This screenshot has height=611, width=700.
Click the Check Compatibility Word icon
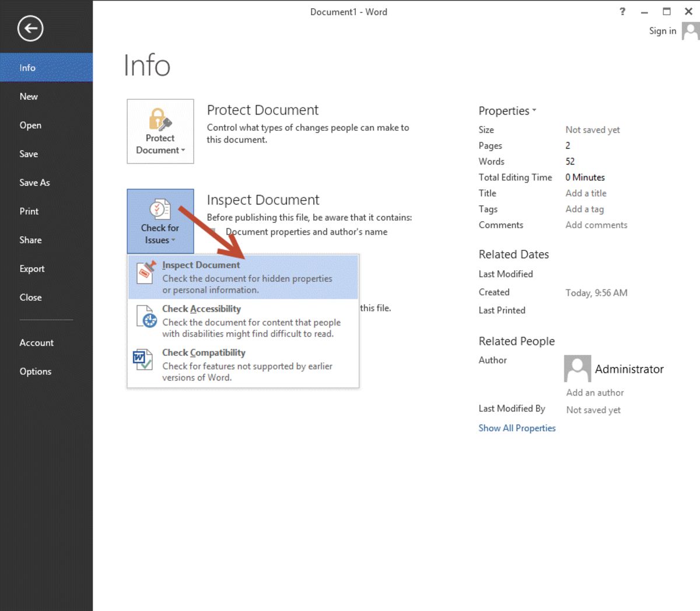click(142, 360)
